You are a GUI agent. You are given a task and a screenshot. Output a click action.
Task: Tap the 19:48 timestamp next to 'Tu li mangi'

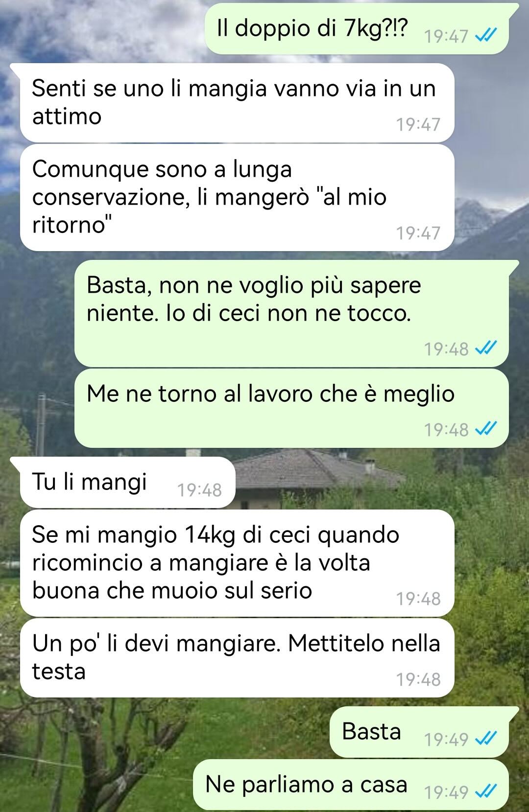pyautogui.click(x=199, y=490)
